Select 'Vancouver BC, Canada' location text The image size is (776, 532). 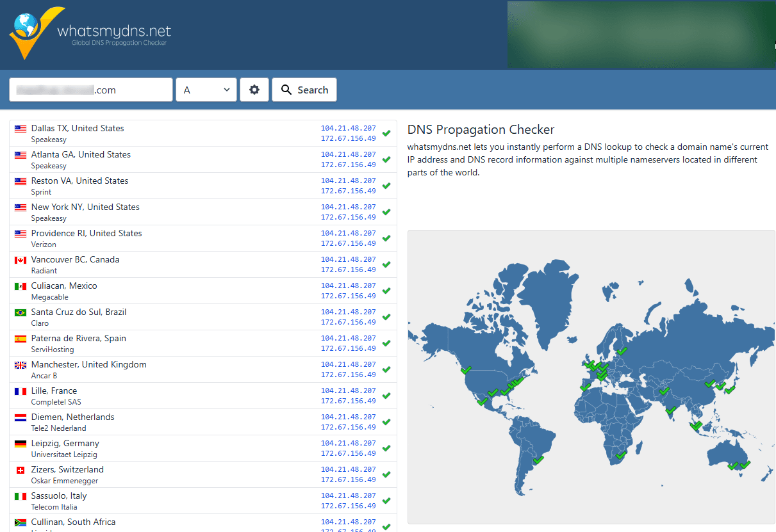(x=75, y=259)
